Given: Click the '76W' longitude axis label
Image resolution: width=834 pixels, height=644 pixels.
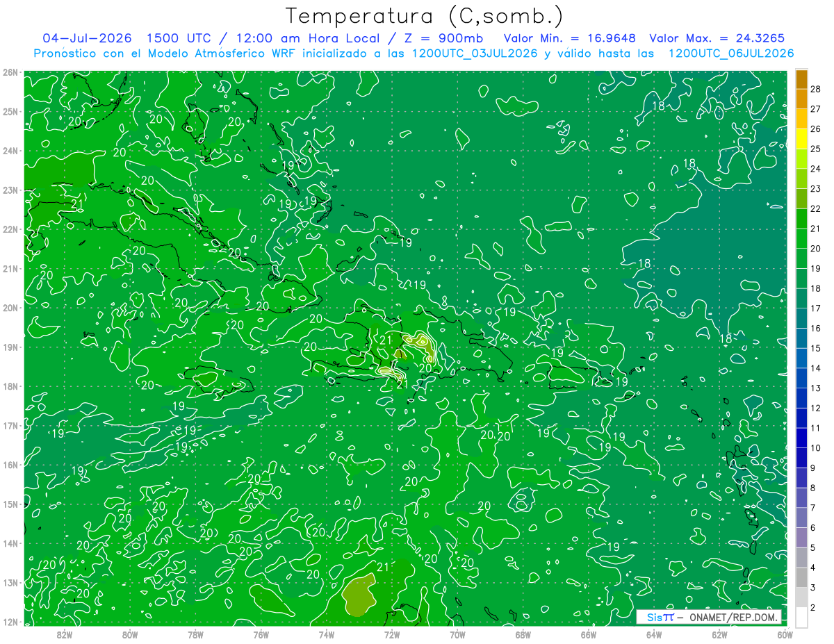Looking at the screenshot, I should click(261, 634).
